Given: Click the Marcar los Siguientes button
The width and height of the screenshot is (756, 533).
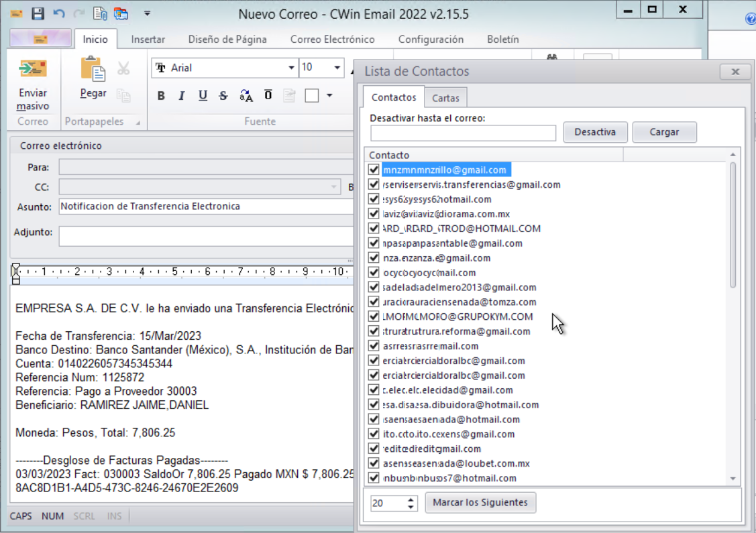Looking at the screenshot, I should [x=480, y=503].
